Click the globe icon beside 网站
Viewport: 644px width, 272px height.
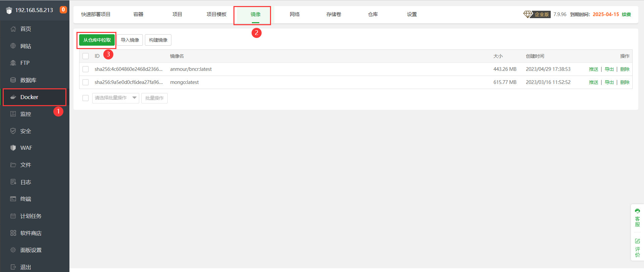13,46
